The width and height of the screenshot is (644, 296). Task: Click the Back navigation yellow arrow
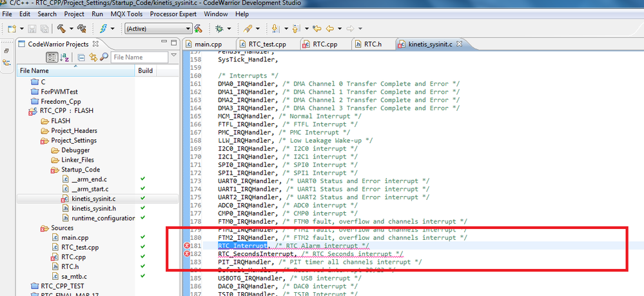(330, 29)
